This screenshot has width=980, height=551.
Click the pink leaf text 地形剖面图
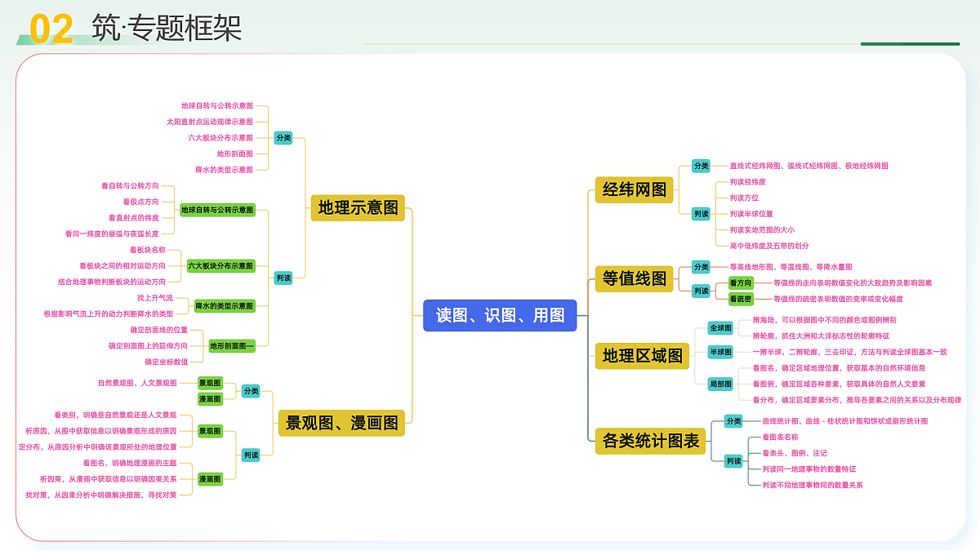pos(235,153)
